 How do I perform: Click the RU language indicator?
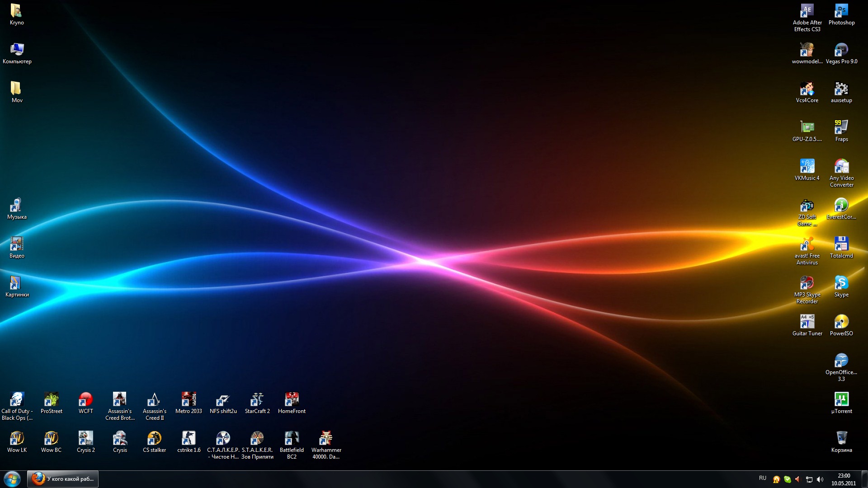pyautogui.click(x=763, y=478)
